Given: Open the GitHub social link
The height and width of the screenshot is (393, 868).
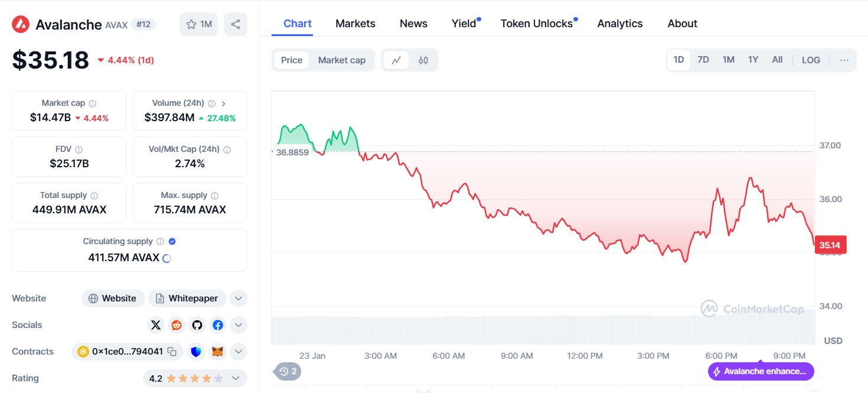Looking at the screenshot, I should [x=197, y=325].
